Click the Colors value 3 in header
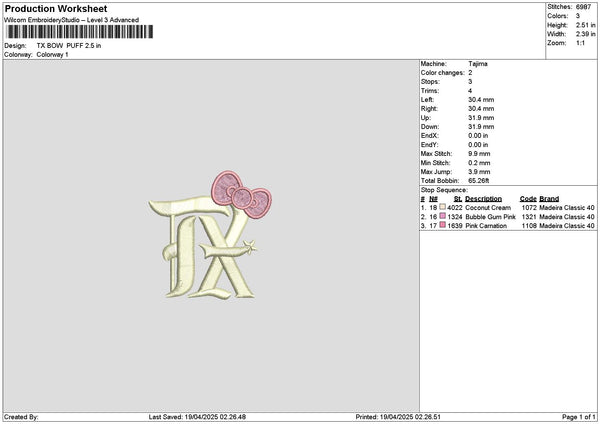 pyautogui.click(x=578, y=16)
